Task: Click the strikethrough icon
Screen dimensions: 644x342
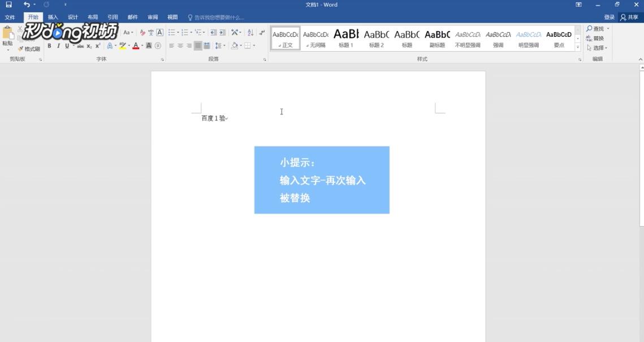Action: coord(81,45)
